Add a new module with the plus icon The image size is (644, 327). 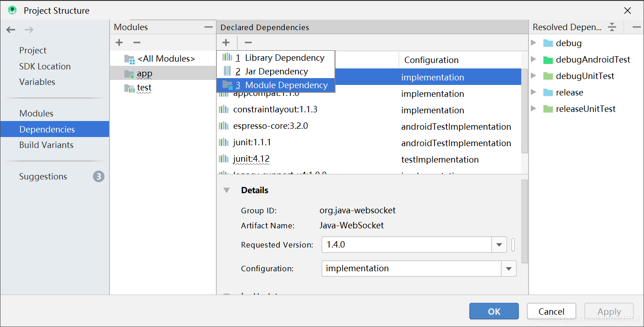(119, 42)
